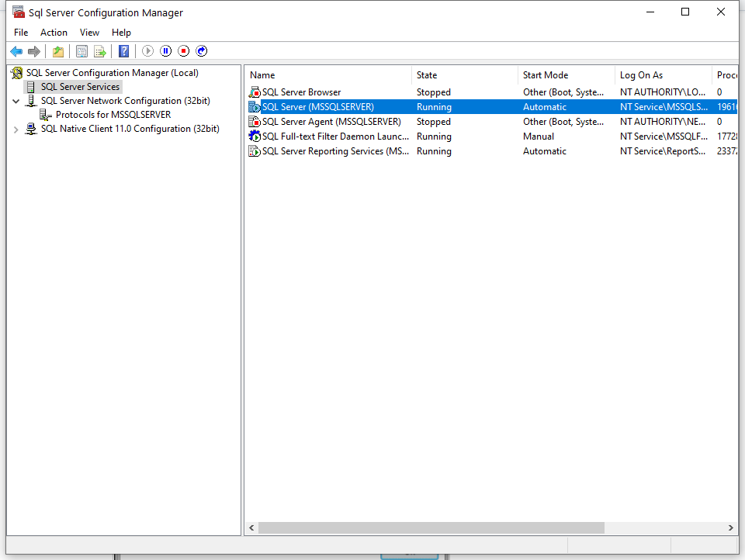
Task: Click the Properties toolbar icon
Action: click(x=81, y=51)
